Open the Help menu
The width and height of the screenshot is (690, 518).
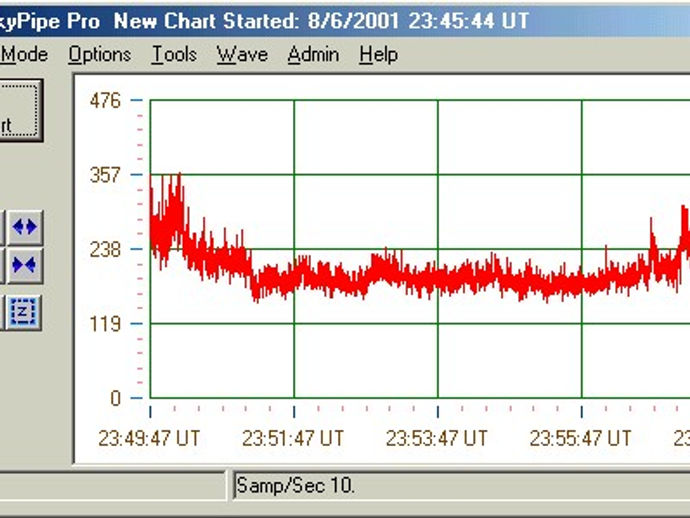click(378, 55)
